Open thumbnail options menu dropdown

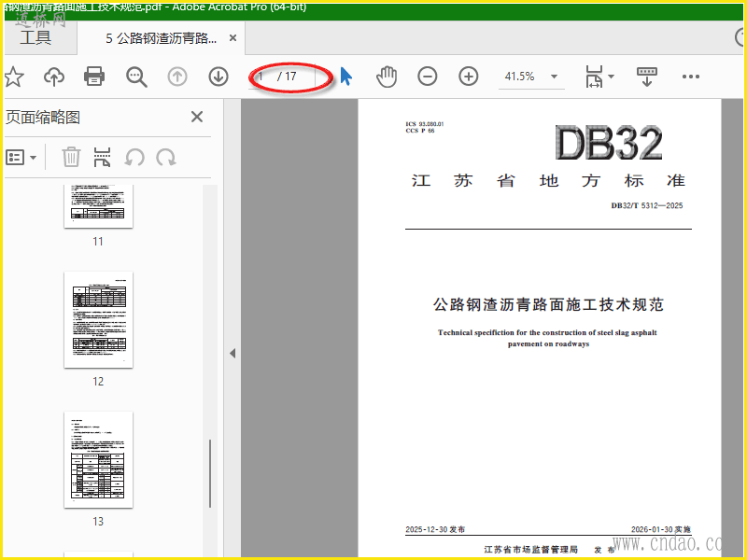(21, 157)
